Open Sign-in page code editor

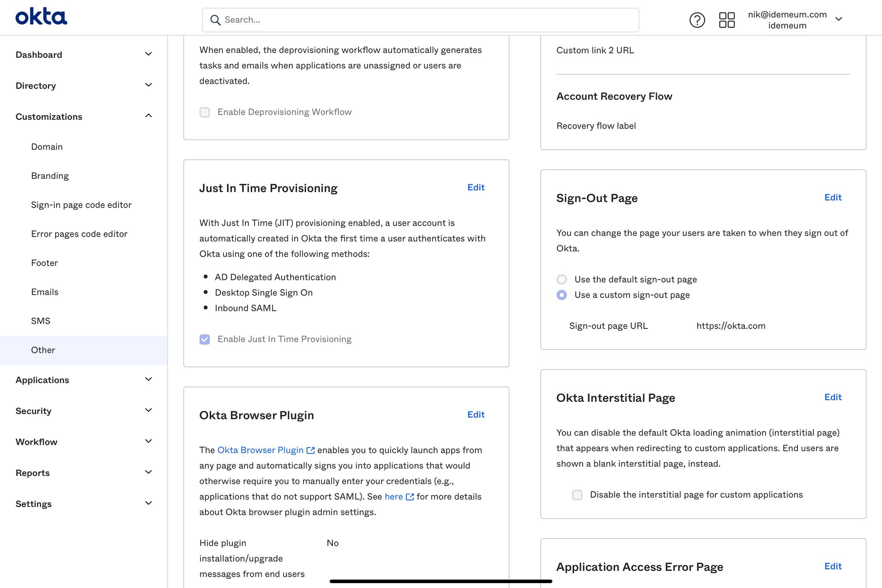pos(81,205)
